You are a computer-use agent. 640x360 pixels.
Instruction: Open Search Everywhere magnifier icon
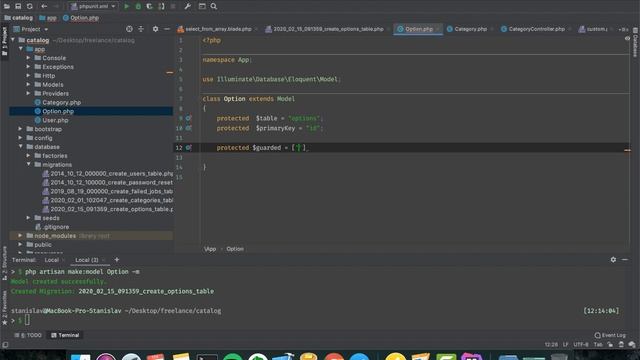[214, 6]
